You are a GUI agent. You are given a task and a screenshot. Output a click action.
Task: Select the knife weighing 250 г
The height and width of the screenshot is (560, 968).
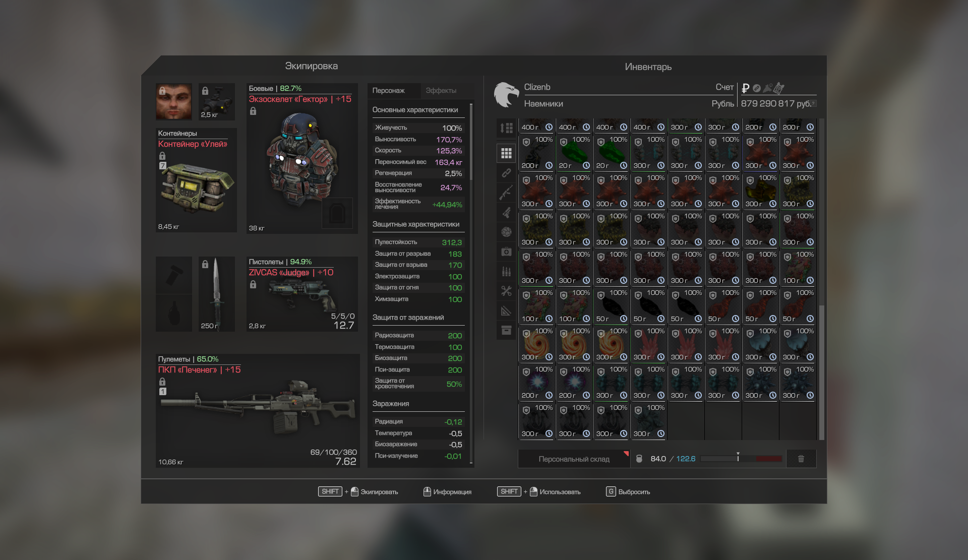pyautogui.click(x=217, y=294)
